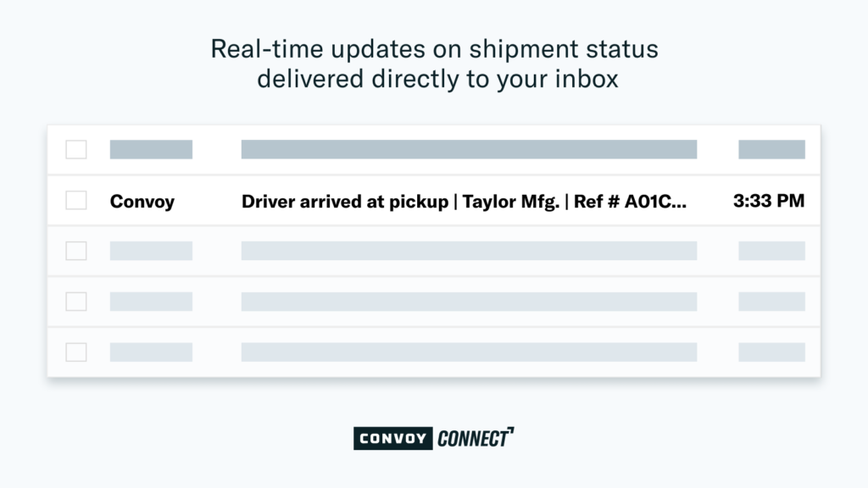The height and width of the screenshot is (488, 868).
Task: Click the dark CONVOY logo badge
Action: tap(393, 438)
